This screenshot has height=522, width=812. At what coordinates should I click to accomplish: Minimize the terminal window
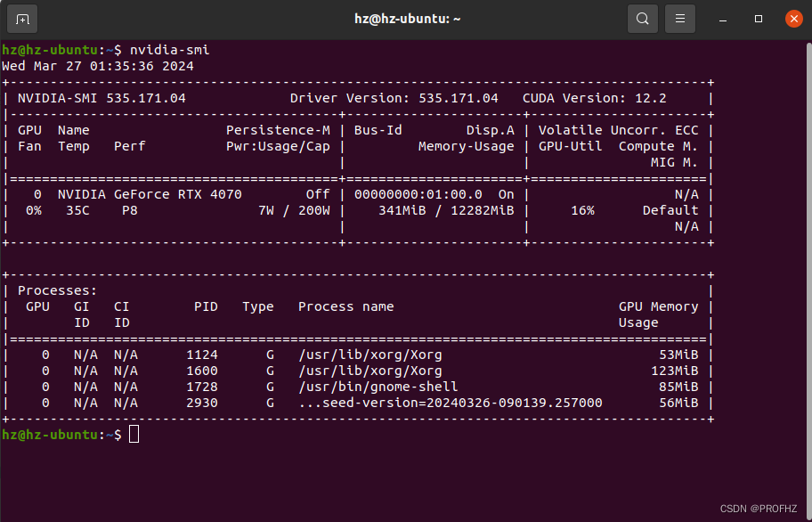(x=723, y=20)
